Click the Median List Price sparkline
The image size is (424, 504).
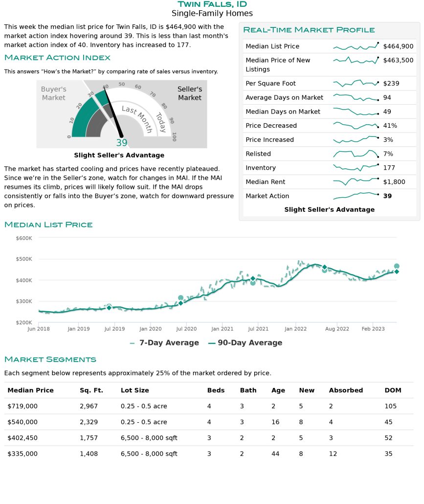click(356, 46)
